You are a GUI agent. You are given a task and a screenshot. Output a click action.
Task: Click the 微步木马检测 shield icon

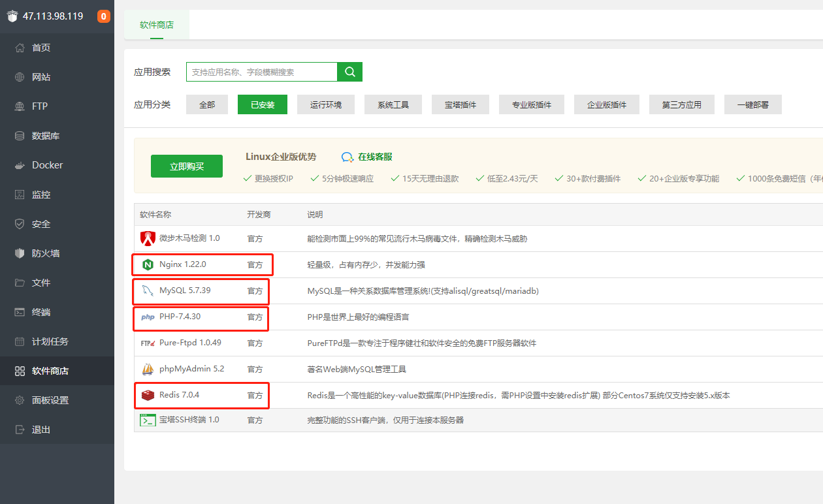pos(148,238)
